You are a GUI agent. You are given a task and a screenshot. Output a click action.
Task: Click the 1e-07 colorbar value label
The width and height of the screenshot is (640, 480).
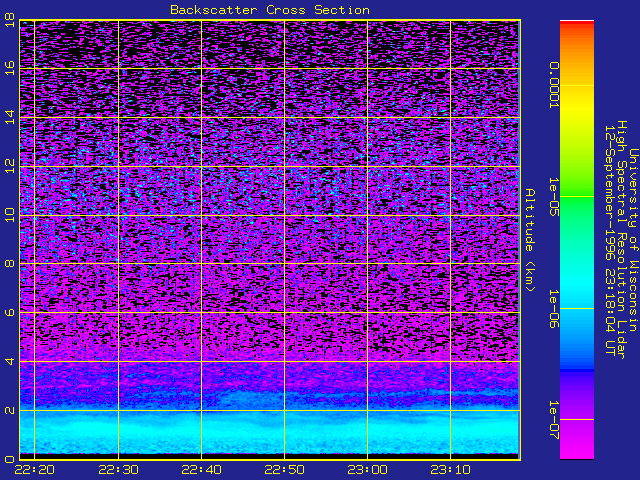click(553, 420)
